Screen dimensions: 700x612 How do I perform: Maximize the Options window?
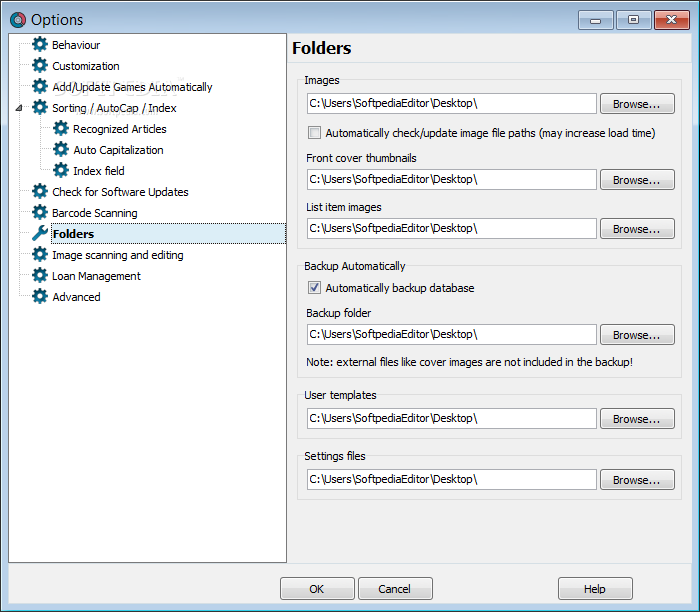pos(633,20)
